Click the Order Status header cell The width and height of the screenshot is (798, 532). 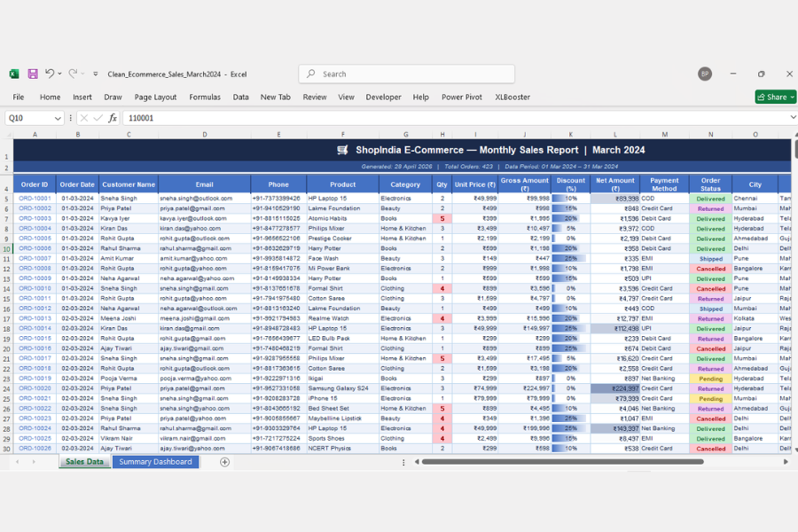tap(710, 184)
